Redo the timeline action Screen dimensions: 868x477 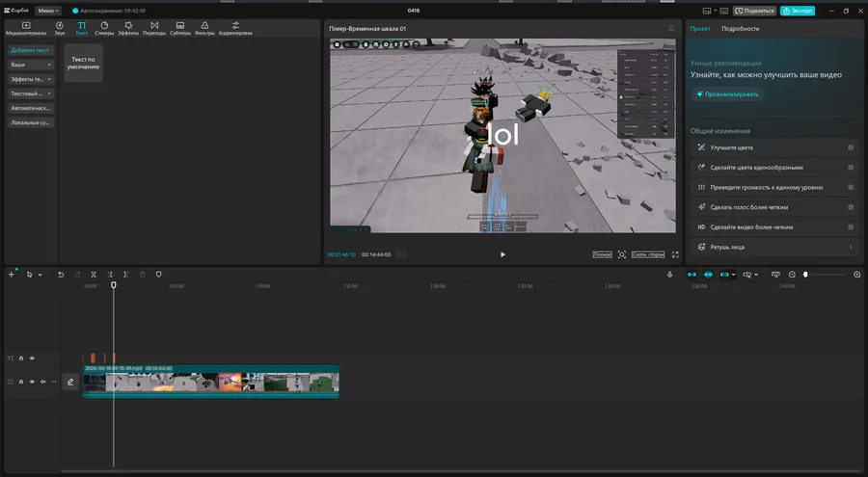77,275
